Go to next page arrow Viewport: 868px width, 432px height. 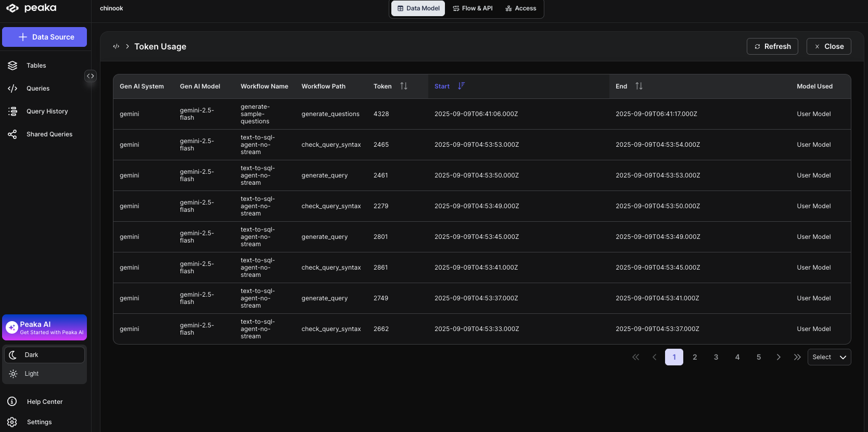[x=778, y=357]
